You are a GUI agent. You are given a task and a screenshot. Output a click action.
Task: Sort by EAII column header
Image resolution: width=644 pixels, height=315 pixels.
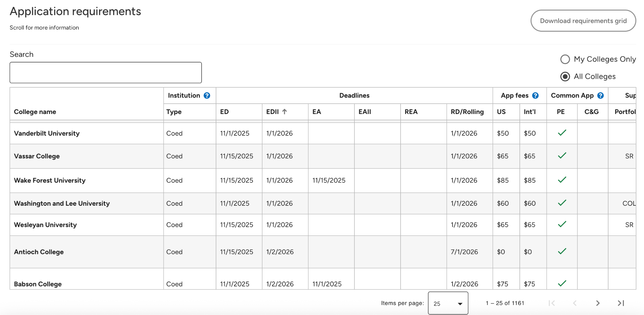tap(365, 112)
